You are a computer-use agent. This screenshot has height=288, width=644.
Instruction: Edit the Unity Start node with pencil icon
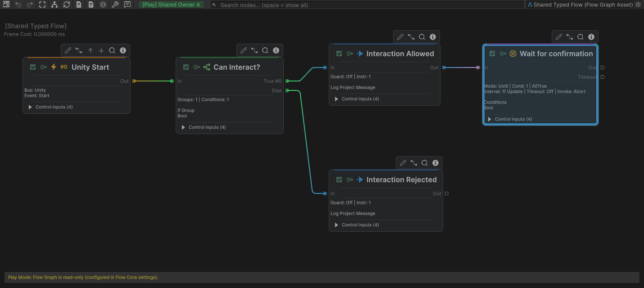tap(68, 50)
